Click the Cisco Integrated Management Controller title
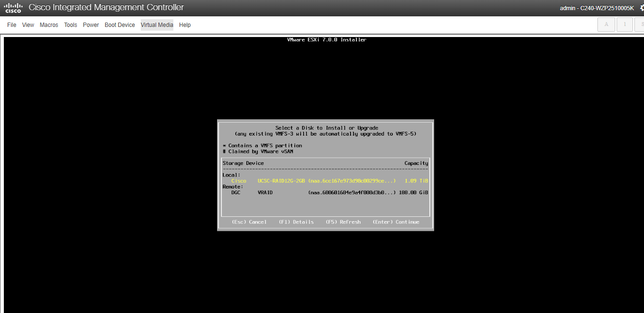Image resolution: width=644 pixels, height=313 pixels. point(106,8)
